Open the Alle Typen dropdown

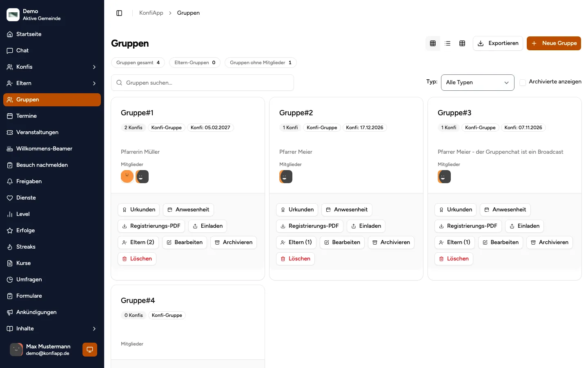point(477,83)
